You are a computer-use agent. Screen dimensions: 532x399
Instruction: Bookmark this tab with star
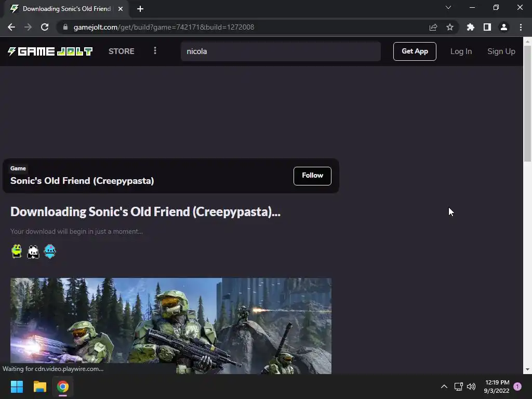pyautogui.click(x=450, y=27)
